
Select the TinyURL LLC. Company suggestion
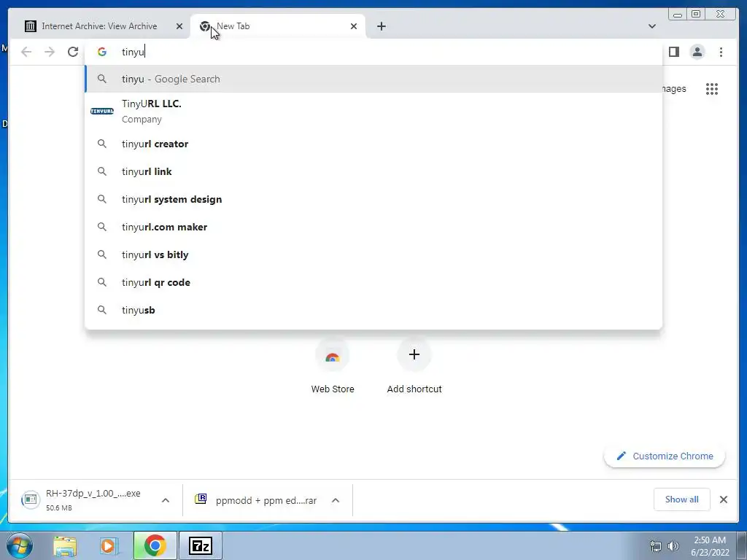point(373,112)
